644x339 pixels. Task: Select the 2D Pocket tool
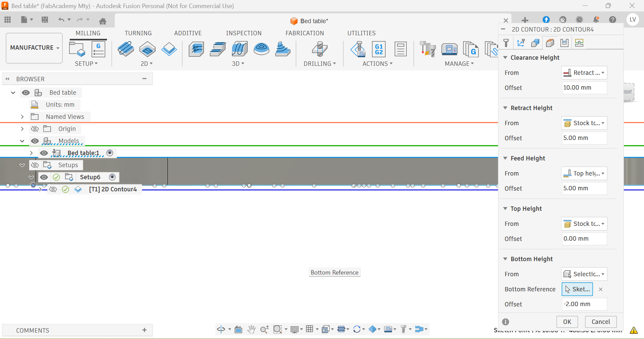tap(147, 49)
